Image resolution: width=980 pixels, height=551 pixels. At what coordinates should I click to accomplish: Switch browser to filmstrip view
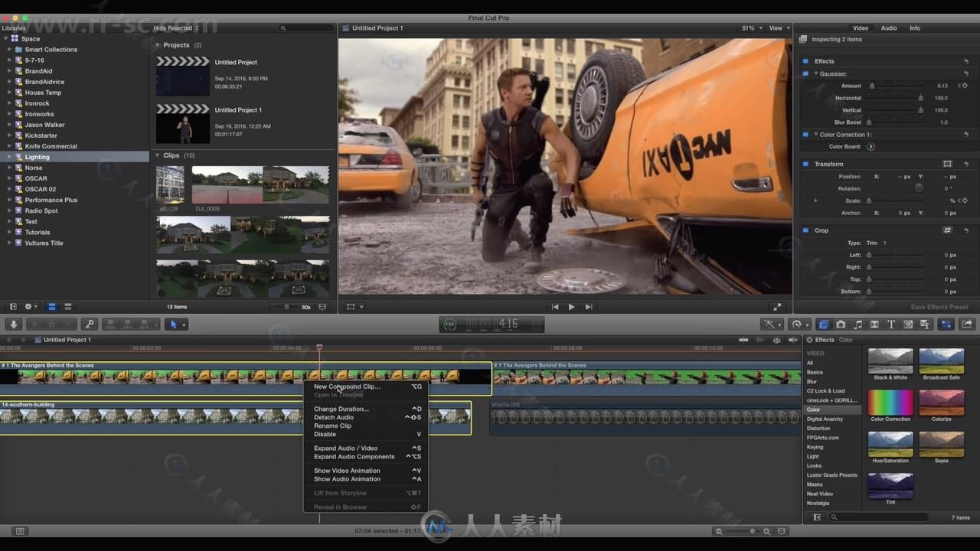click(52, 307)
